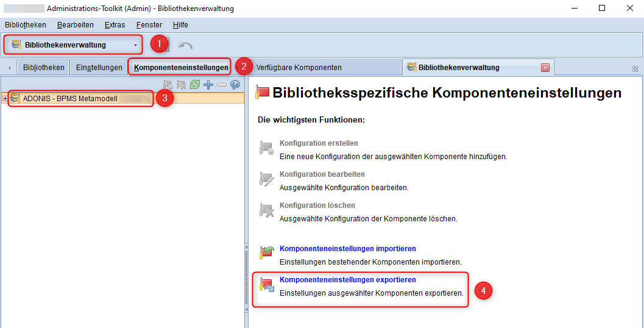
Task: Click the Bibliotheksspezifische Komponenteneinstellungen heading icon
Action: coord(262,92)
